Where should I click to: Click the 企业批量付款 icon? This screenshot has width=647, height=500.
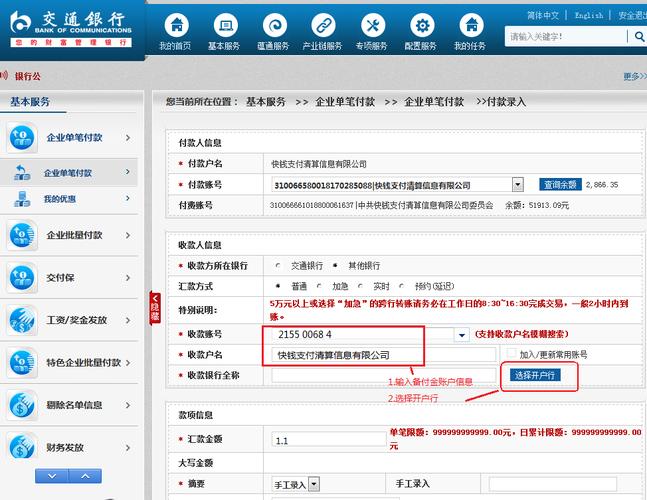pyautogui.click(x=22, y=235)
